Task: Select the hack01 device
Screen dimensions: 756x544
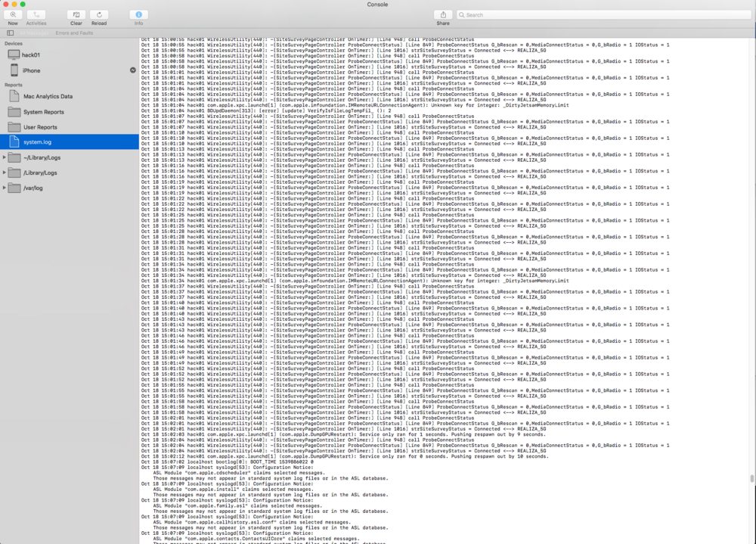Action: [30, 55]
